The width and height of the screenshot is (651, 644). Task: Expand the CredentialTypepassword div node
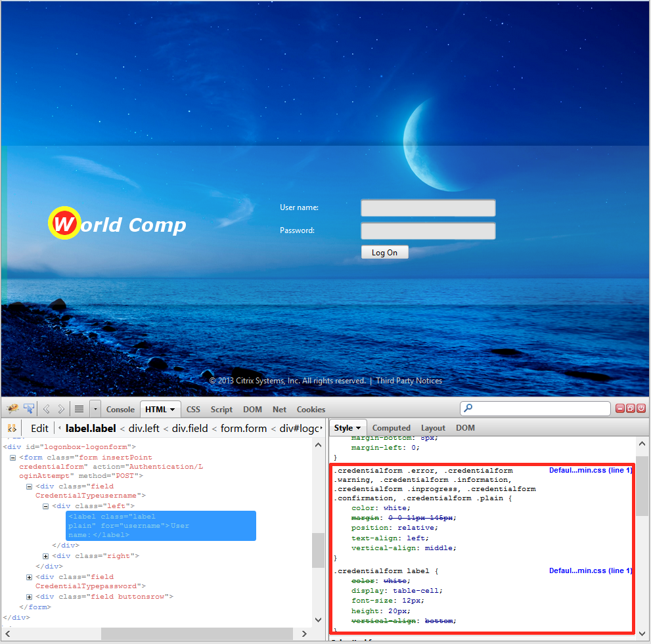pos(30,577)
